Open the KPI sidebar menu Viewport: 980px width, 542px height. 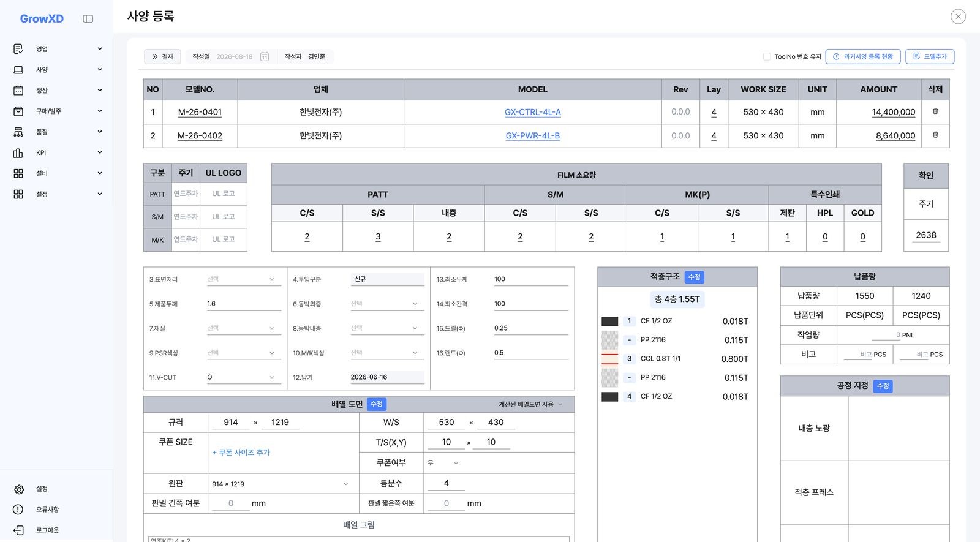58,153
